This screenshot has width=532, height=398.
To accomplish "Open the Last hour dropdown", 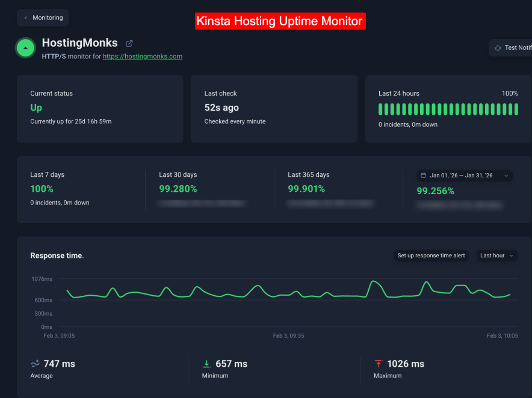I will click(x=496, y=256).
